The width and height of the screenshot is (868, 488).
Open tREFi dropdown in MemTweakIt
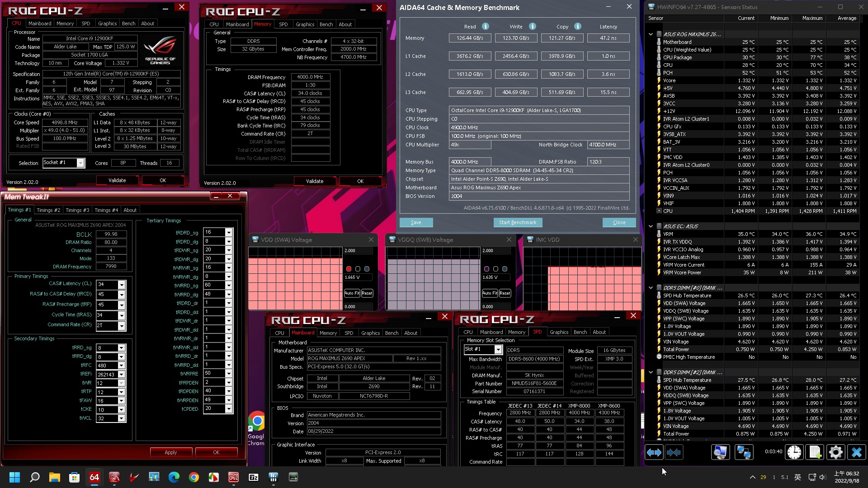(x=121, y=375)
